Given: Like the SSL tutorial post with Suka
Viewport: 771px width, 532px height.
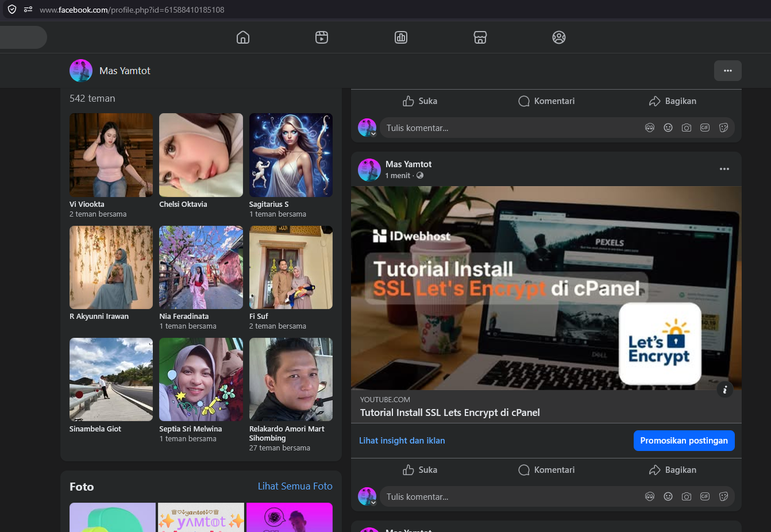Looking at the screenshot, I should click(x=420, y=470).
